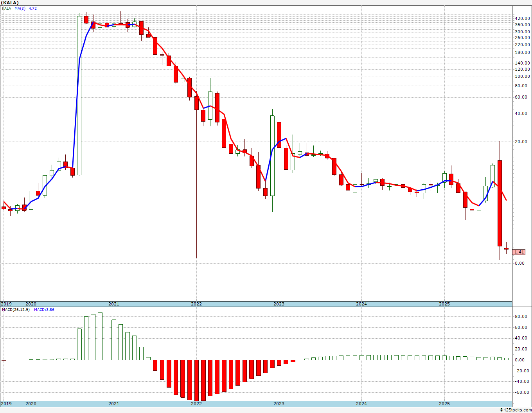The image size is (532, 413).
Task: Click the MACD(26,12,9) indicator label
Action: 16,310
